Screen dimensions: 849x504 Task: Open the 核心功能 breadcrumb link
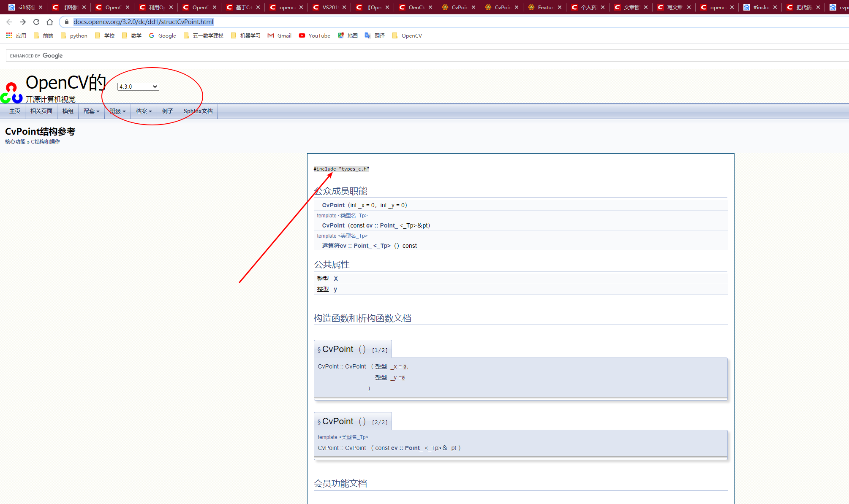(x=15, y=142)
